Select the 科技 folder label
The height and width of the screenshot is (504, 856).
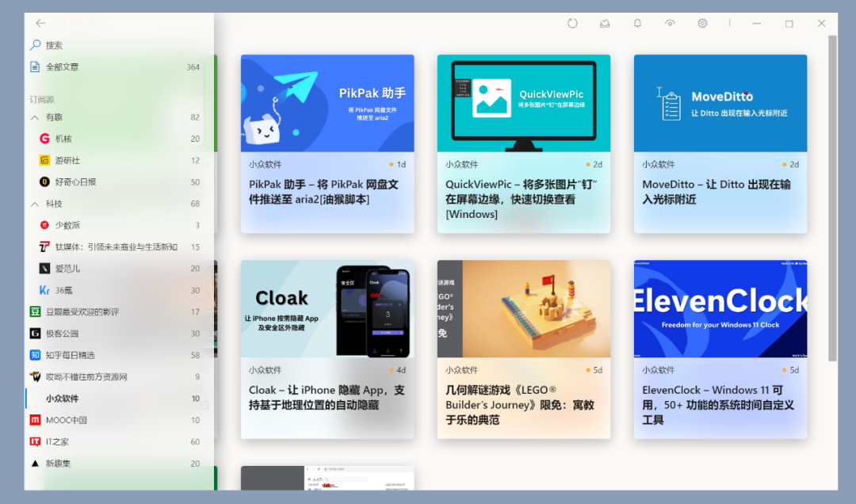coord(54,204)
